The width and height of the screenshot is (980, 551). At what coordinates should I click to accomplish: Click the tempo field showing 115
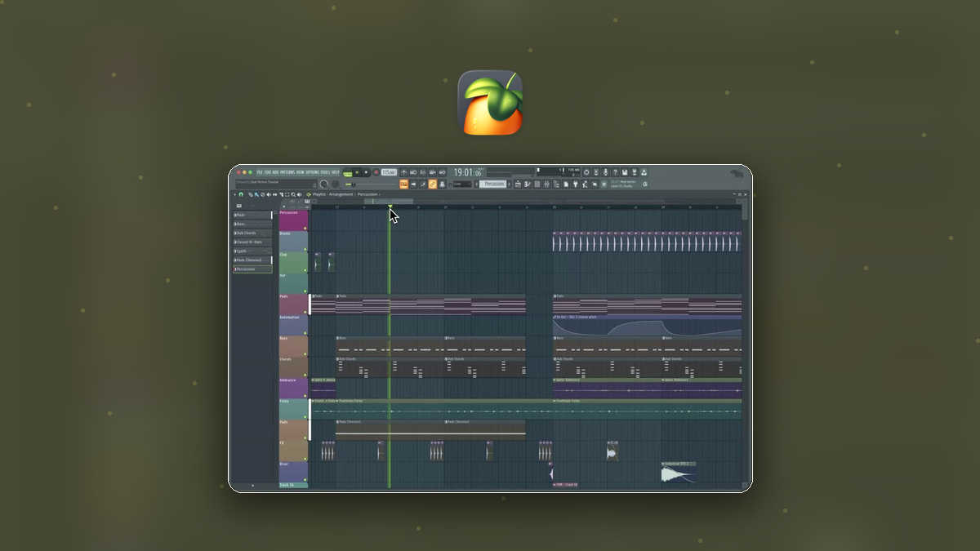point(389,172)
